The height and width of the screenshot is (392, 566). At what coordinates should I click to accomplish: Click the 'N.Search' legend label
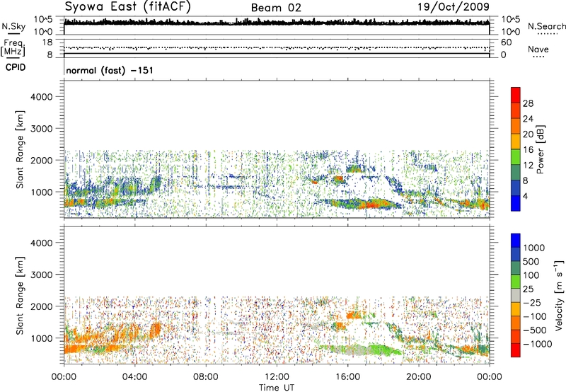point(546,26)
